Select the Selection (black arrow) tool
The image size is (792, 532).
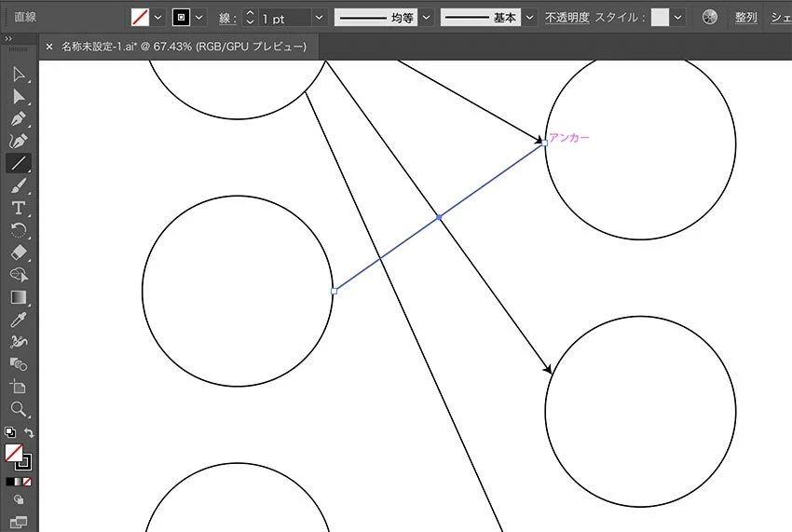click(19, 75)
